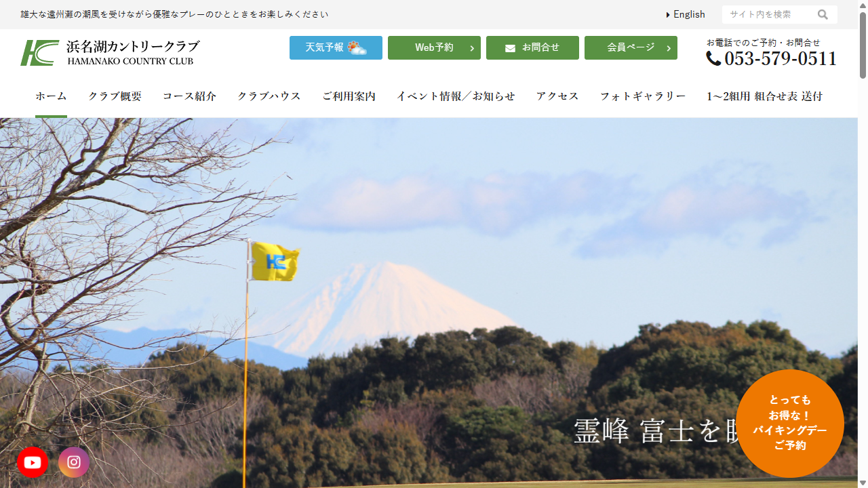
Task: Open the Web予約 reservation button
Action: [434, 47]
